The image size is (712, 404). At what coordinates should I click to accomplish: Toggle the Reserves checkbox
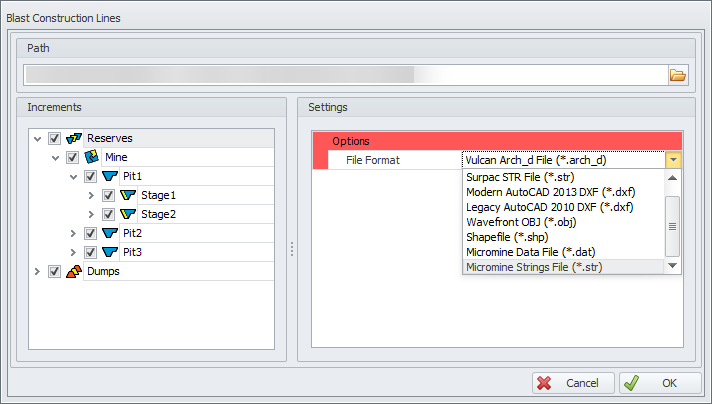[54, 138]
